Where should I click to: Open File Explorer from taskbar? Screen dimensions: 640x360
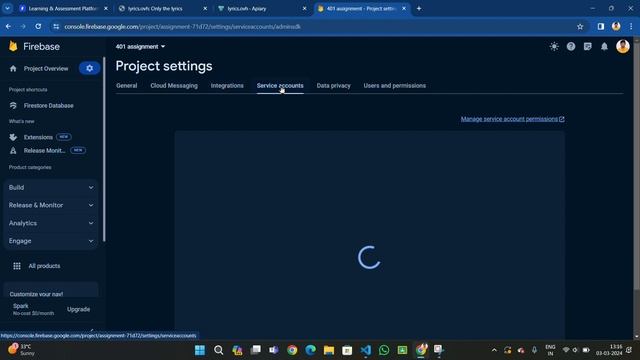click(329, 350)
